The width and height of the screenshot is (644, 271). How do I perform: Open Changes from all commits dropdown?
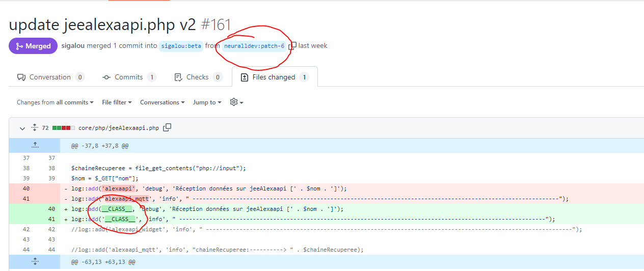[x=55, y=102]
